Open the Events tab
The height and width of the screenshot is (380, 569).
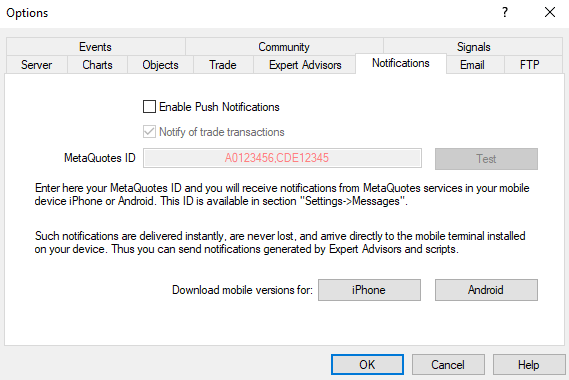(95, 47)
